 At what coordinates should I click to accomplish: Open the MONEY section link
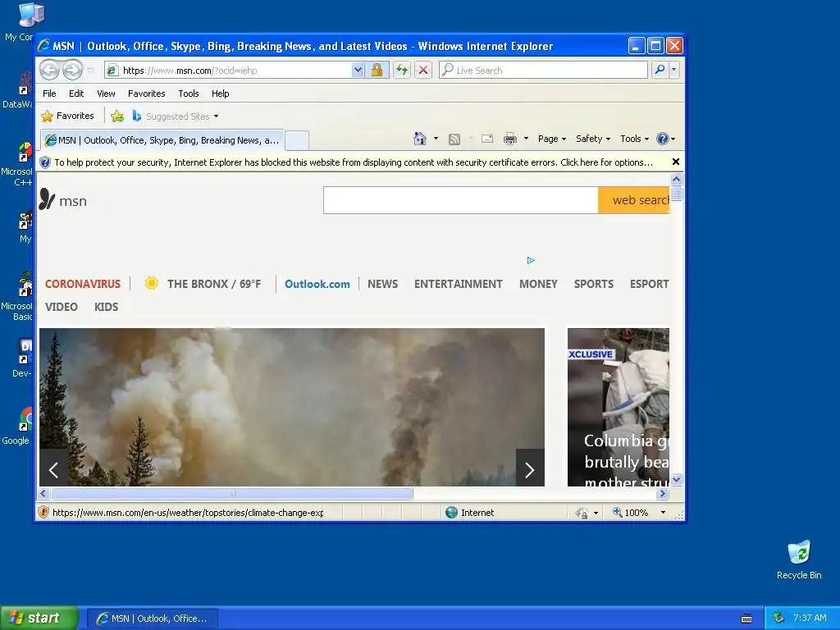tap(538, 284)
